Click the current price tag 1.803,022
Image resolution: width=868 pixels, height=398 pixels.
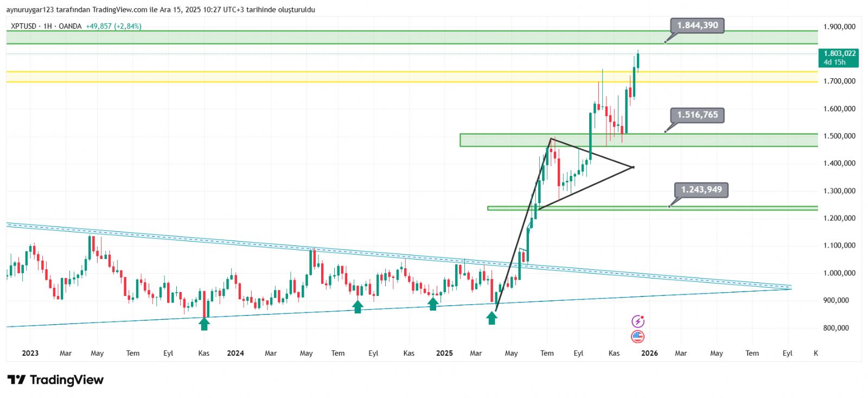point(838,58)
